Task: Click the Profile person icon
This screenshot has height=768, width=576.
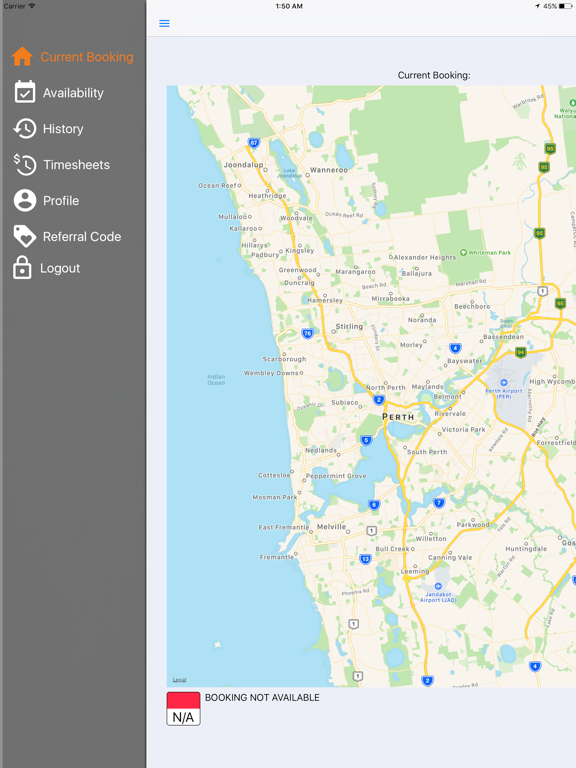Action: [x=24, y=200]
